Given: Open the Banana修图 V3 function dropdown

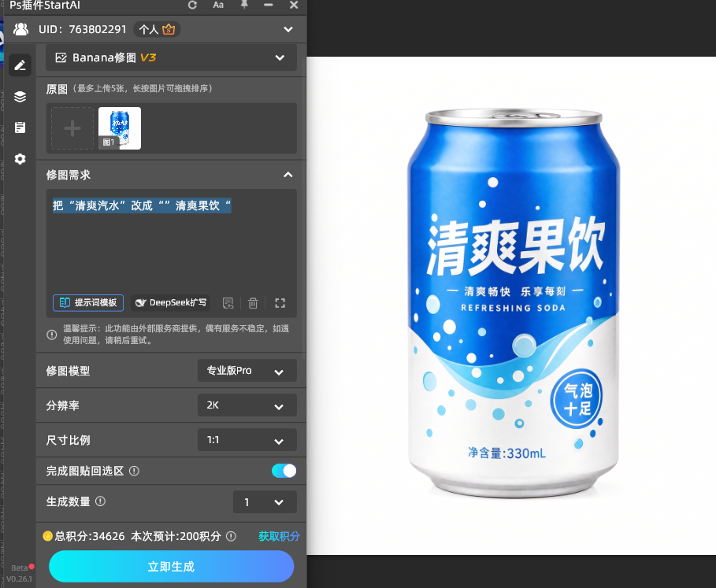Looking at the screenshot, I should pyautogui.click(x=171, y=57).
